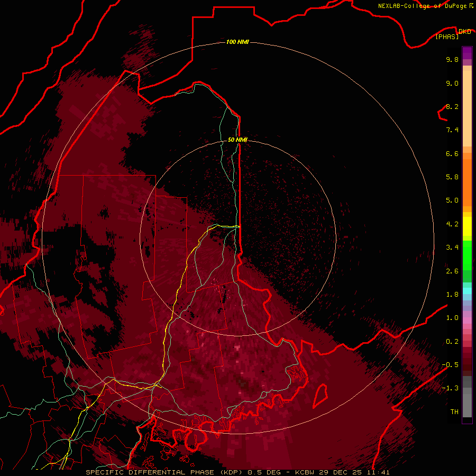Click the 100 NMI range ring label
This screenshot has height=476, width=476.
pyautogui.click(x=237, y=42)
